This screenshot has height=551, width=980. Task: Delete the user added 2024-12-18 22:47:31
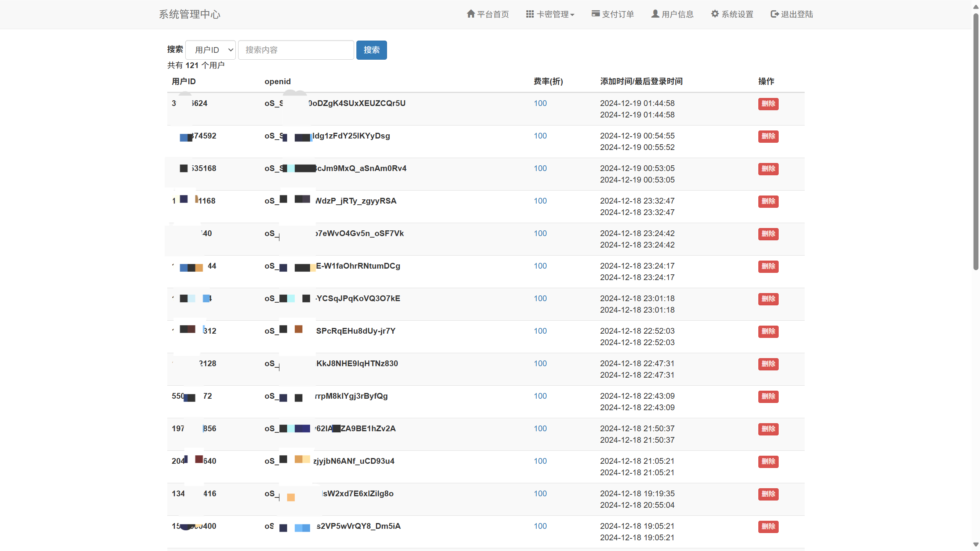768,364
